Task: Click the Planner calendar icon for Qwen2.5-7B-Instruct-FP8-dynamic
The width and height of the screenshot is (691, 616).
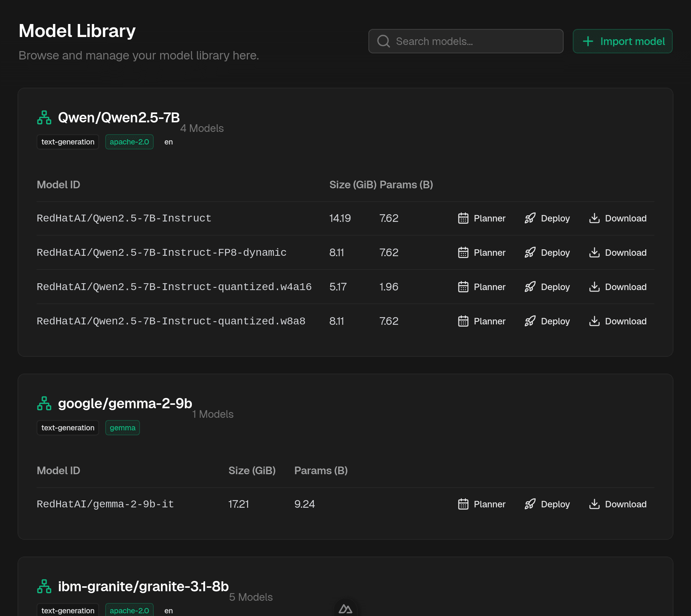Action: [x=463, y=252]
